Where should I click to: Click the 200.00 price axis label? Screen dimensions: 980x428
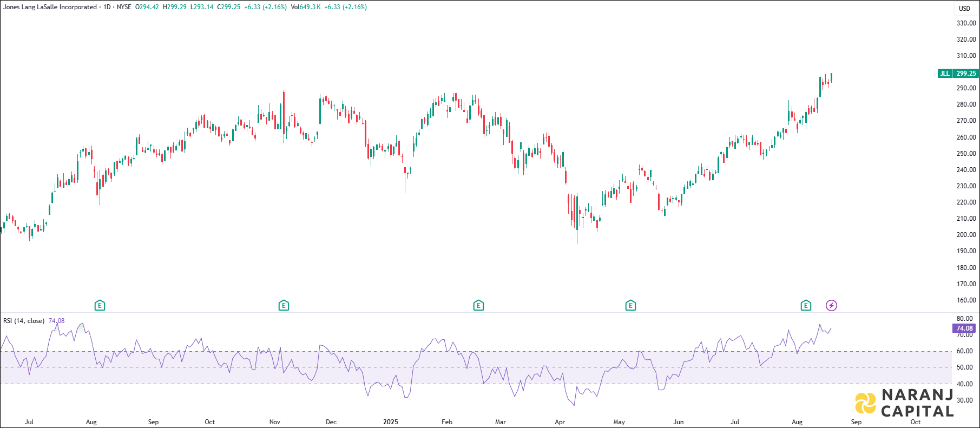tap(966, 235)
